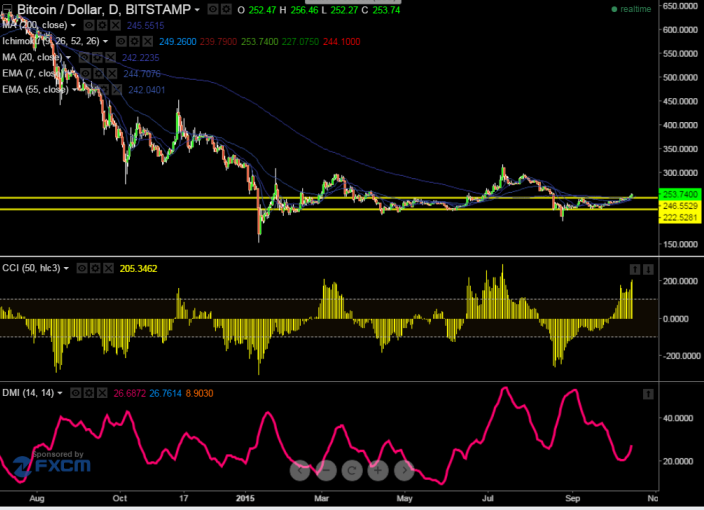Collapse the legend with top-left toggle box
The image size is (704, 510).
point(7,9)
